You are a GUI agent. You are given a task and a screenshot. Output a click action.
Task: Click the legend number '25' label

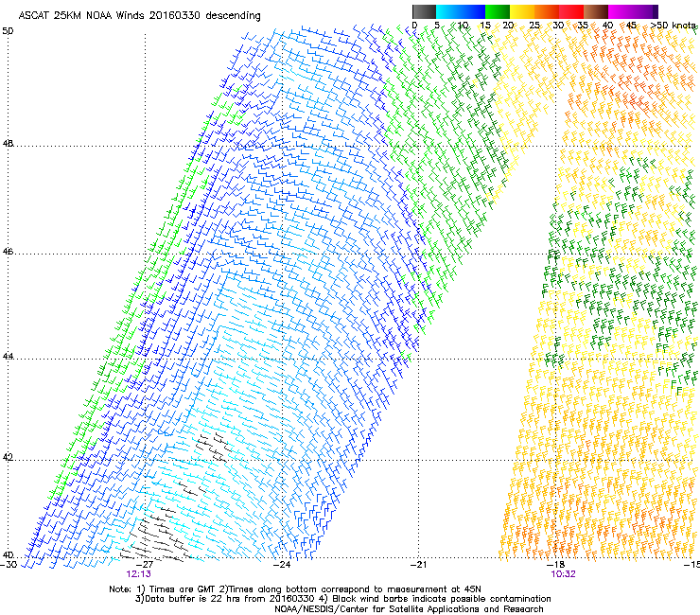pyautogui.click(x=534, y=26)
